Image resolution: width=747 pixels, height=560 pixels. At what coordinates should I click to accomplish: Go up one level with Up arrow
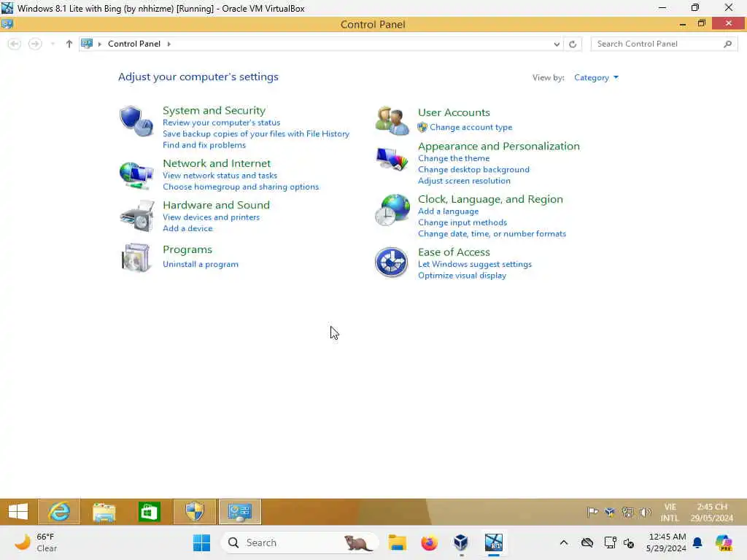click(x=69, y=44)
